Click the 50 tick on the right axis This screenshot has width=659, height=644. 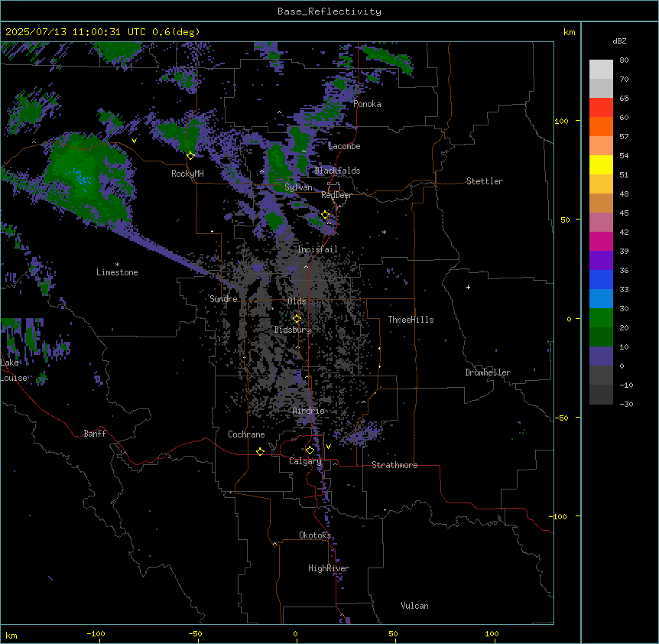(x=565, y=220)
